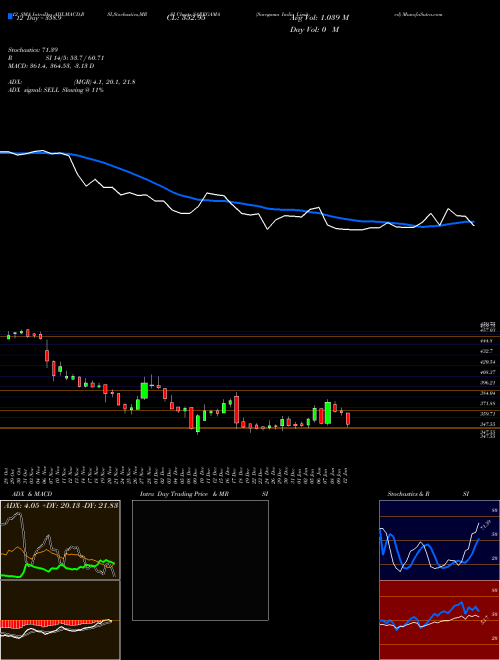Click the last red candlestick on the chart
The width and height of the screenshot is (500, 660).
[348, 419]
